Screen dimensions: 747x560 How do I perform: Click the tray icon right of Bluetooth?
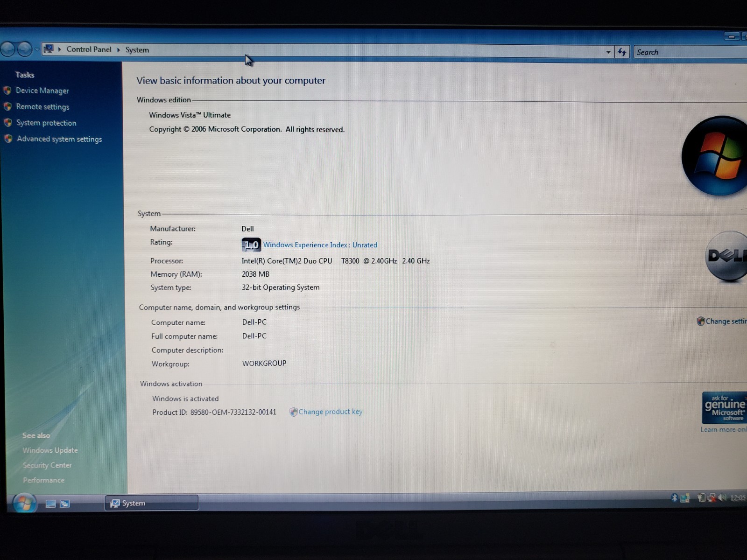pos(685,498)
